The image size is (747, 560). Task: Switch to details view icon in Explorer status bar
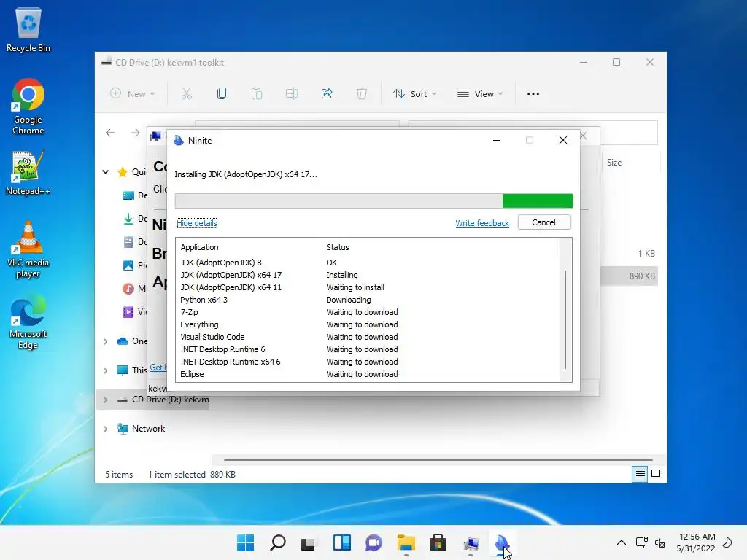640,474
